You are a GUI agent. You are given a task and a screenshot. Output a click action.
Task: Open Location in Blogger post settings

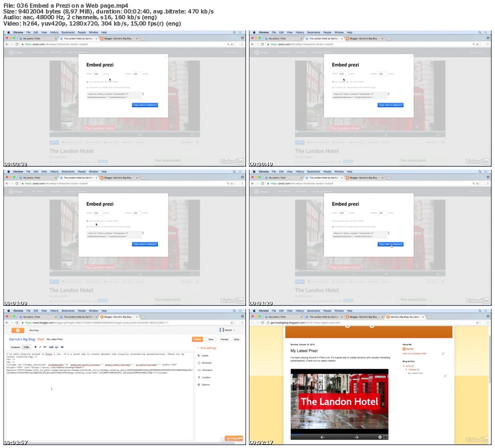204,377
